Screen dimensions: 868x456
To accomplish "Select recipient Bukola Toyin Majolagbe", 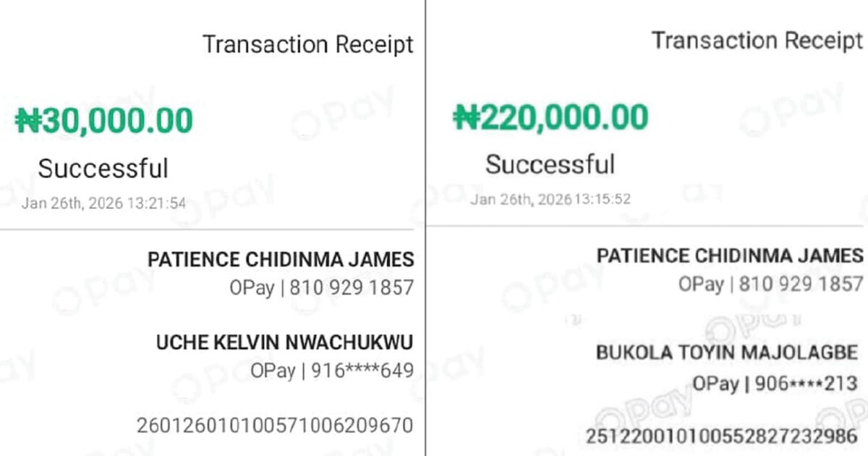I will 726,353.
